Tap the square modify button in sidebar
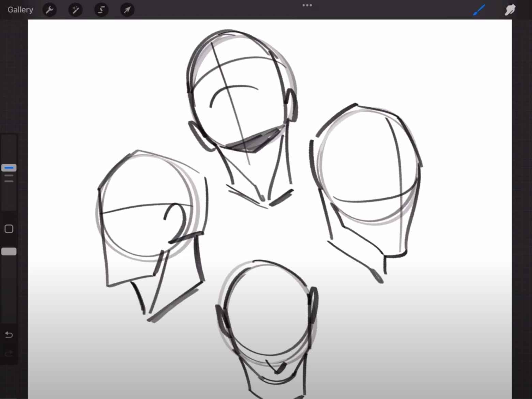This screenshot has width=532, height=399. (9, 229)
